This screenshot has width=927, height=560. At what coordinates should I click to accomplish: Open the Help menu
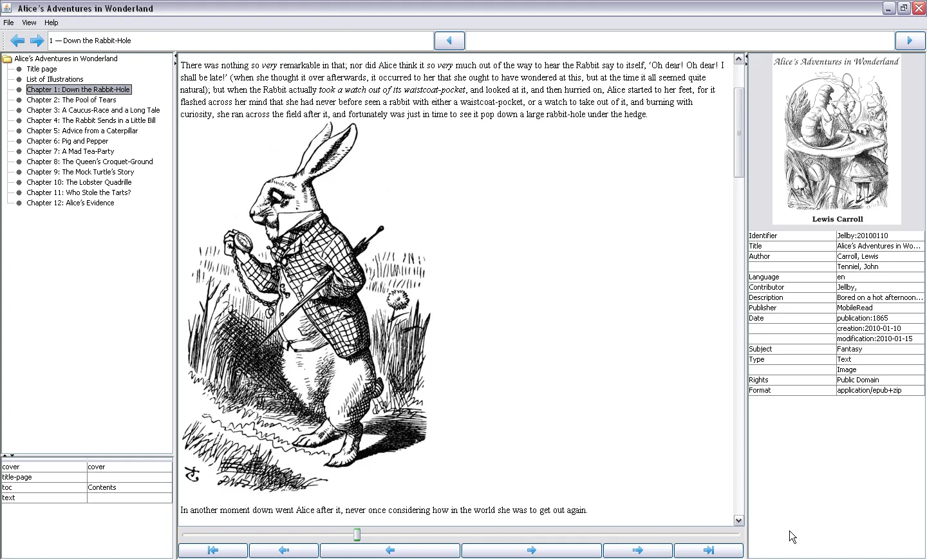[51, 23]
